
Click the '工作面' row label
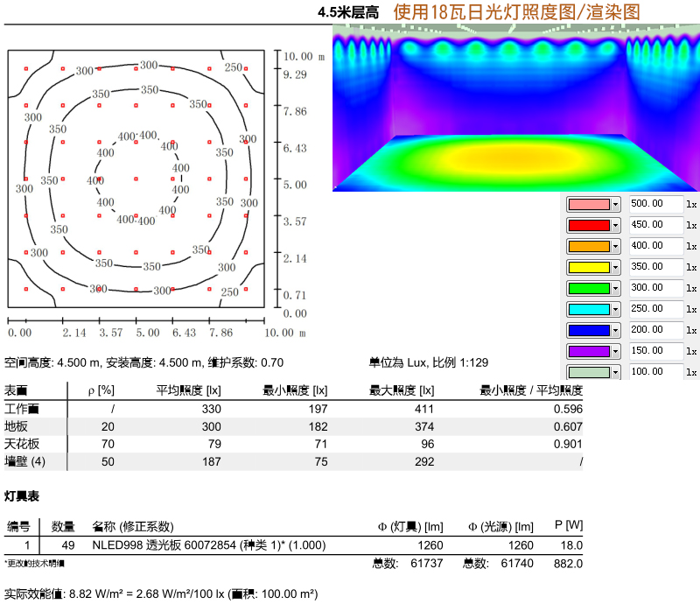click(21, 409)
